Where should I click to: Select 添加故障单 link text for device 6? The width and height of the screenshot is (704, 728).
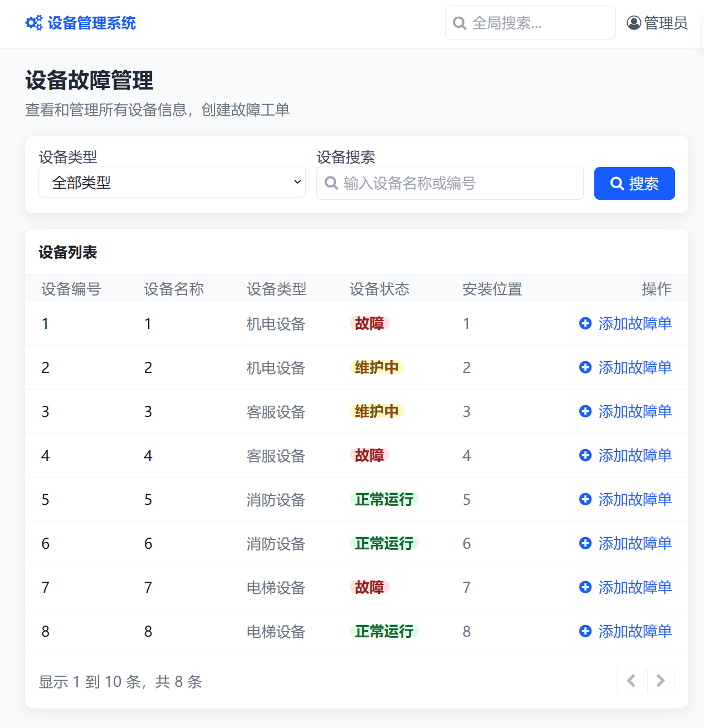635,543
